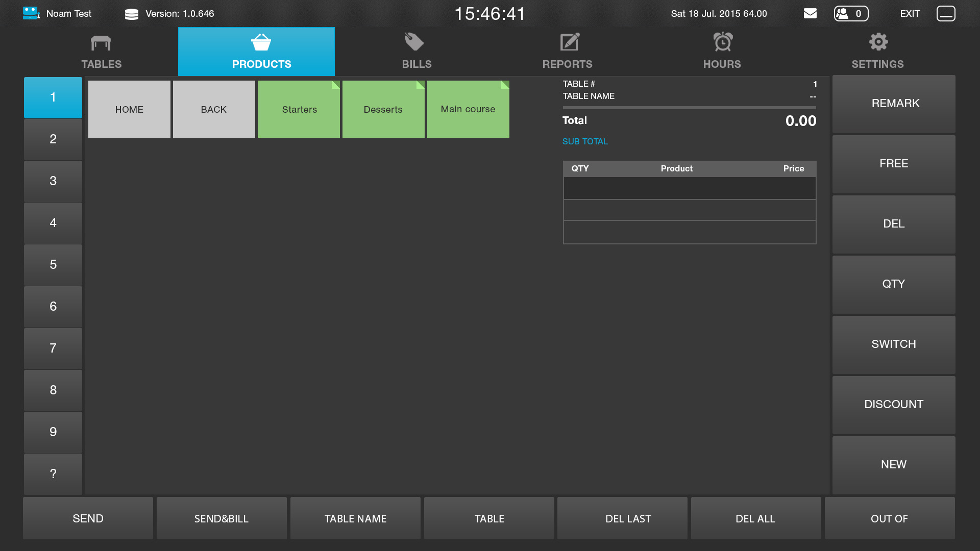Click EXIT in the top bar

tap(910, 14)
